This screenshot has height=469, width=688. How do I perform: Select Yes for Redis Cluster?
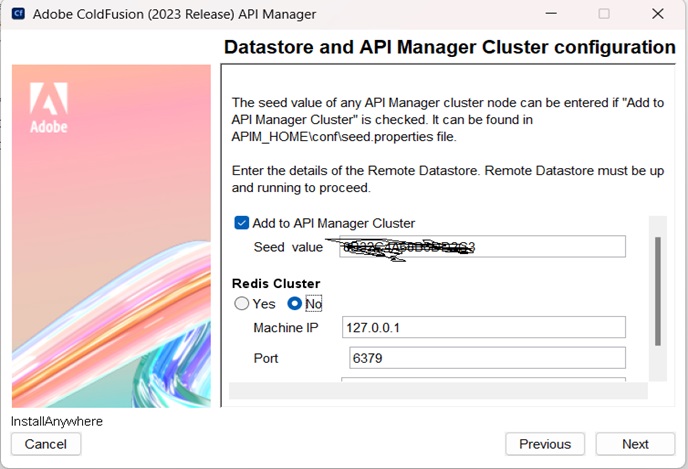[241, 304]
